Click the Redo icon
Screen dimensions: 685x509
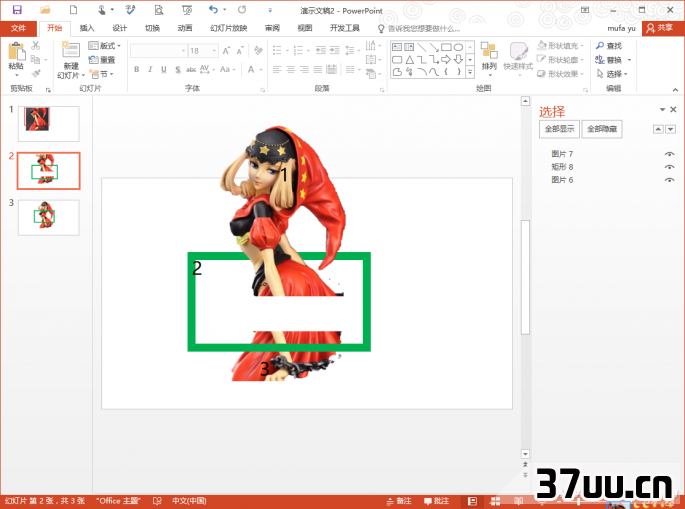point(242,10)
